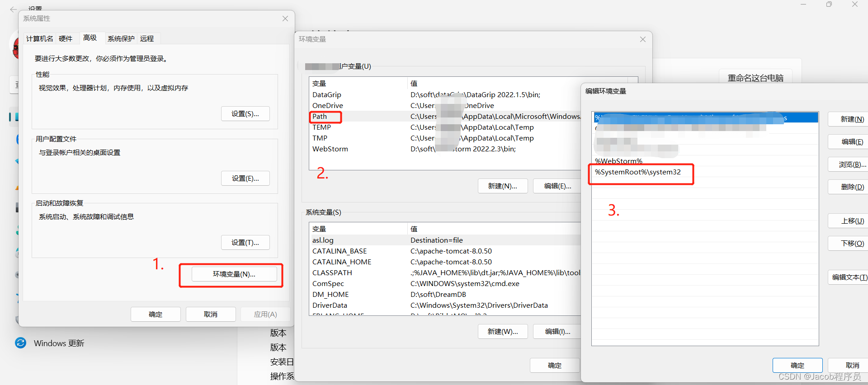
Task: Cancel the 系统属性 dialog with 取消
Action: tap(211, 315)
